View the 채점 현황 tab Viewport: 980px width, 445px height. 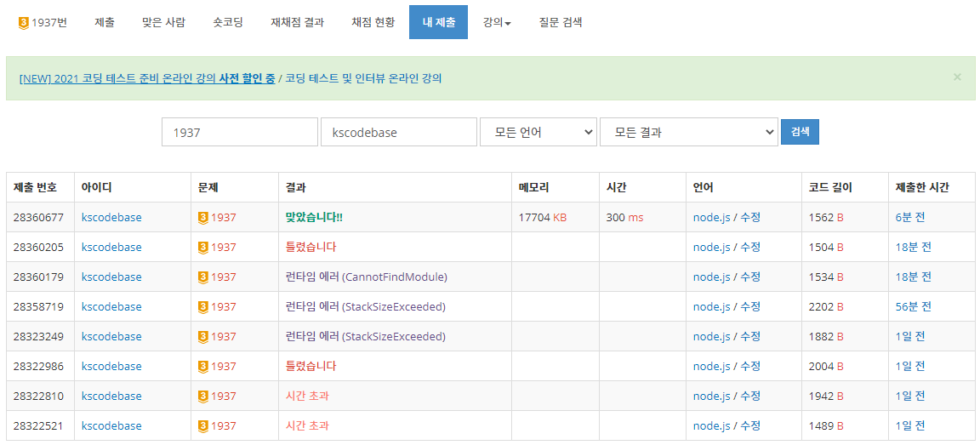click(x=373, y=23)
